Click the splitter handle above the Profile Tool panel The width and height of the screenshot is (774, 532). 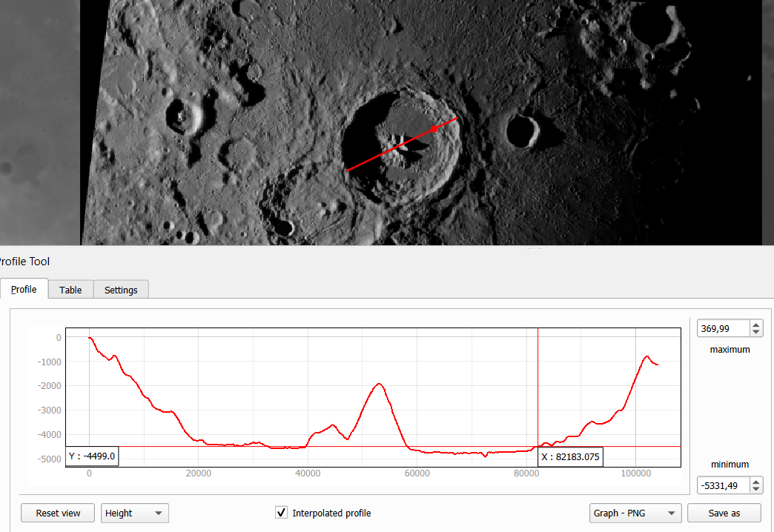point(534,248)
